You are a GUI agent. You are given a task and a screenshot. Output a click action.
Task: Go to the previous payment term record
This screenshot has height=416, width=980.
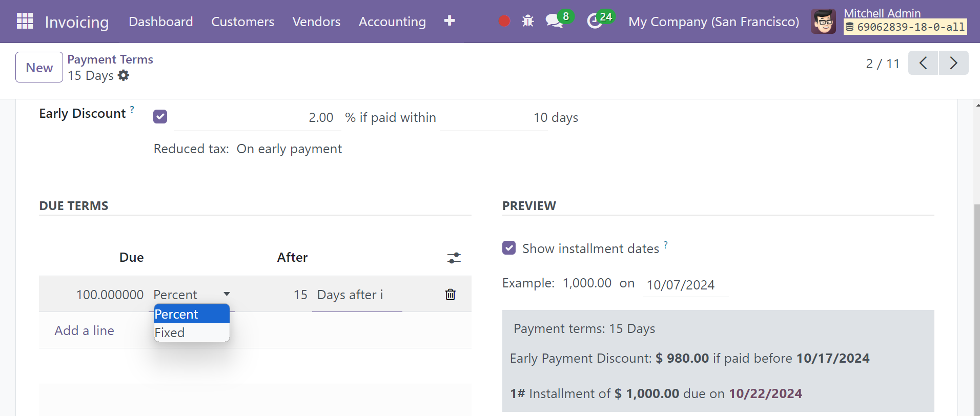(923, 63)
